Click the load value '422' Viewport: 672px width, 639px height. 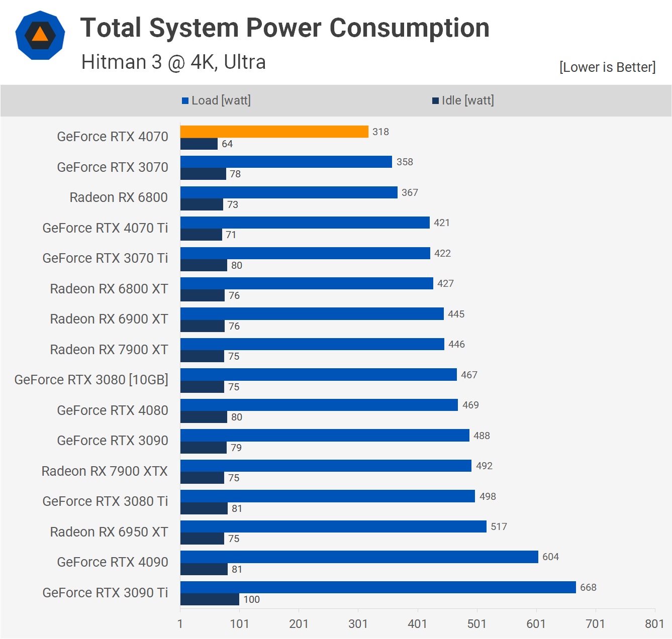pos(442,254)
